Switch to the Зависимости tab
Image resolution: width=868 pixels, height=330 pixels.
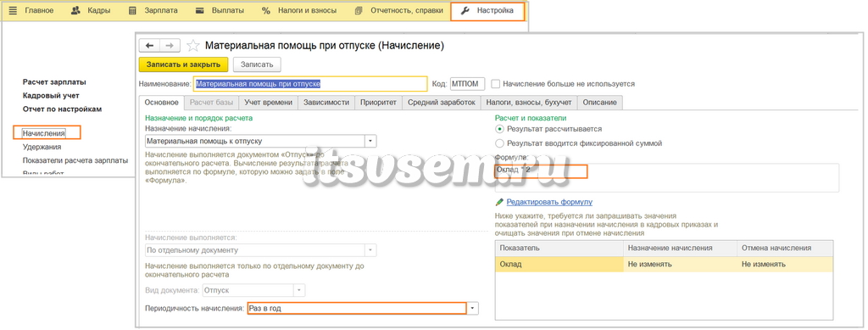click(x=326, y=103)
